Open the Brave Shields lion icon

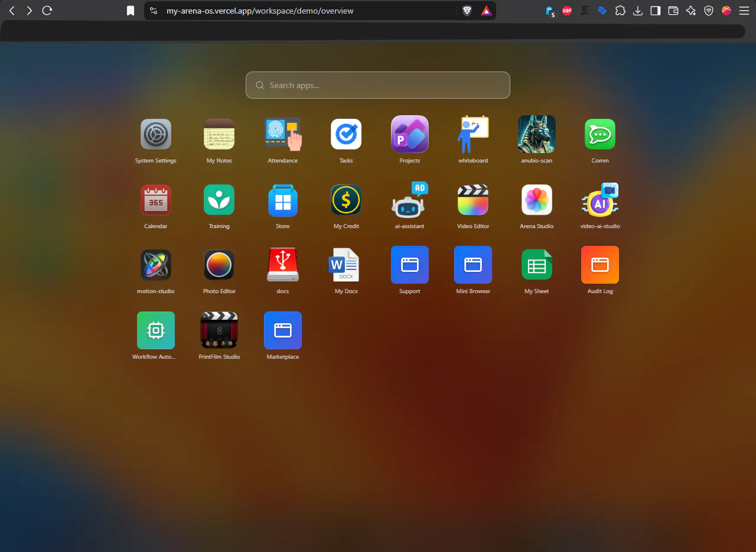pos(467,11)
